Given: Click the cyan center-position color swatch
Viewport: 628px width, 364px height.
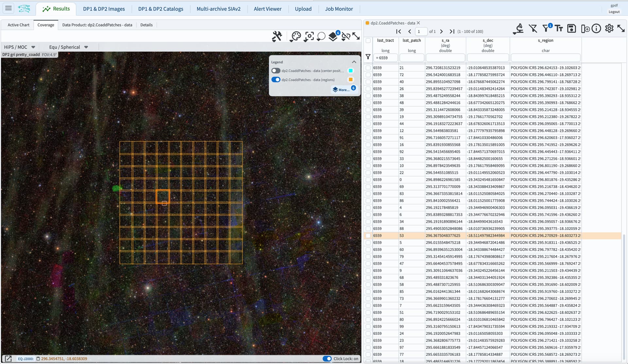Looking at the screenshot, I should (x=351, y=71).
